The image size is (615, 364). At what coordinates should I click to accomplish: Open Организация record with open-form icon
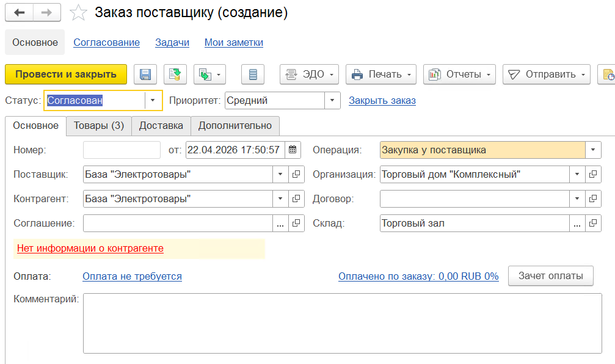pos(593,174)
